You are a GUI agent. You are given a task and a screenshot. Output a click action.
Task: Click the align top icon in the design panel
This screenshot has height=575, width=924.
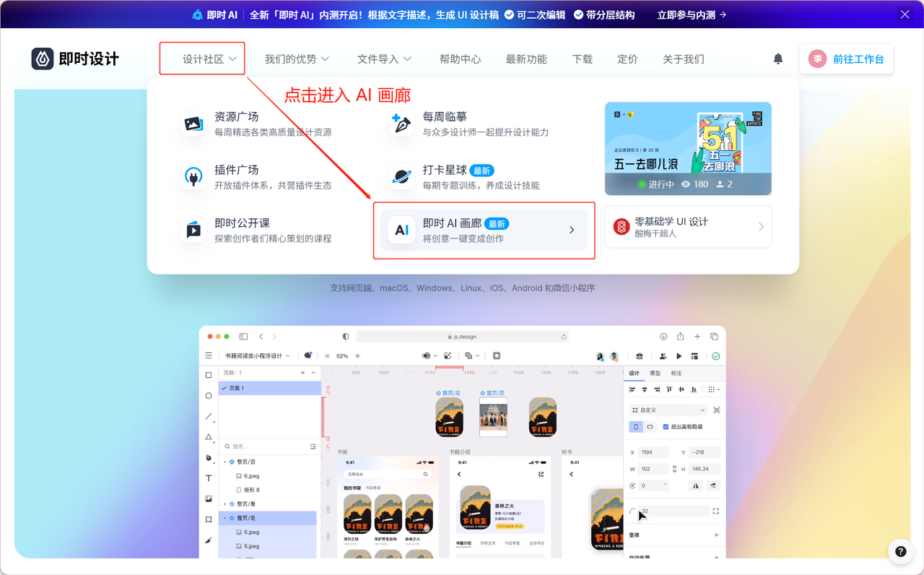pos(669,389)
